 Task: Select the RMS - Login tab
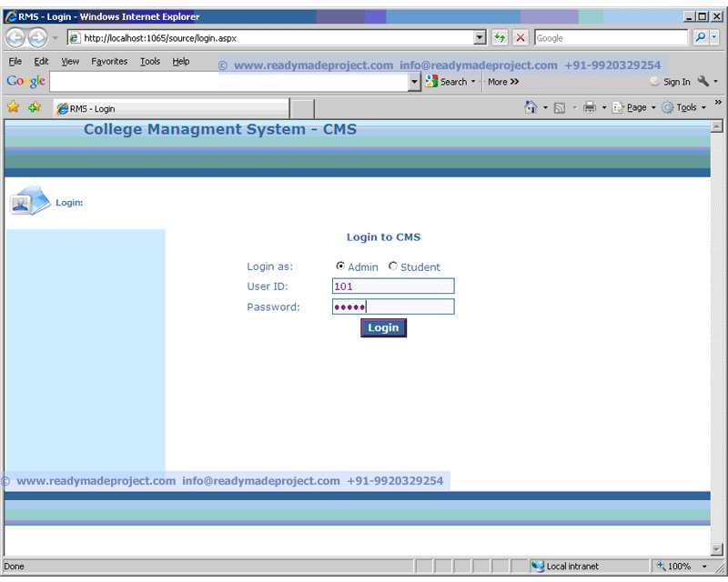[x=171, y=108]
